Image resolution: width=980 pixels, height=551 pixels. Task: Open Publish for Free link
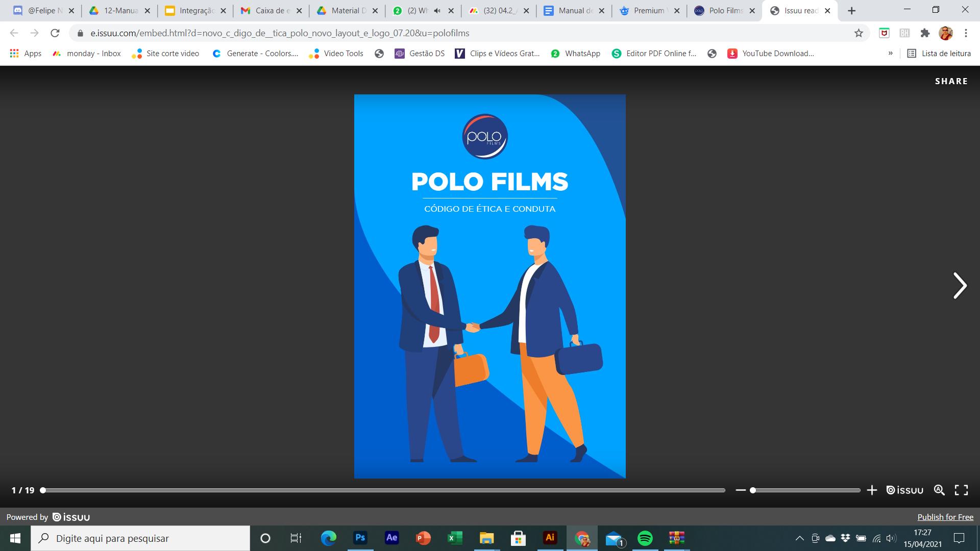[945, 517]
